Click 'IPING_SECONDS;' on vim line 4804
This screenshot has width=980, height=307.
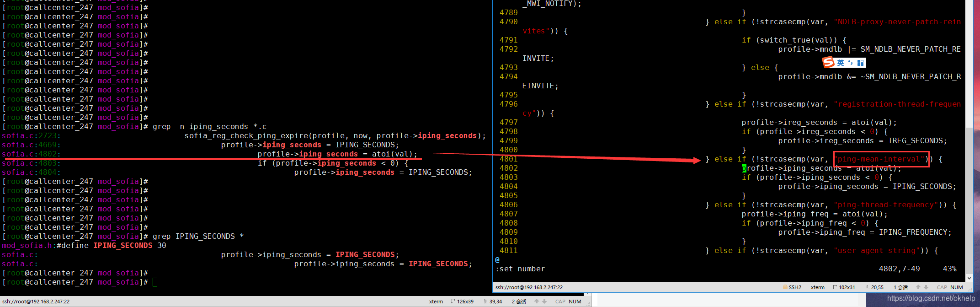click(925, 187)
